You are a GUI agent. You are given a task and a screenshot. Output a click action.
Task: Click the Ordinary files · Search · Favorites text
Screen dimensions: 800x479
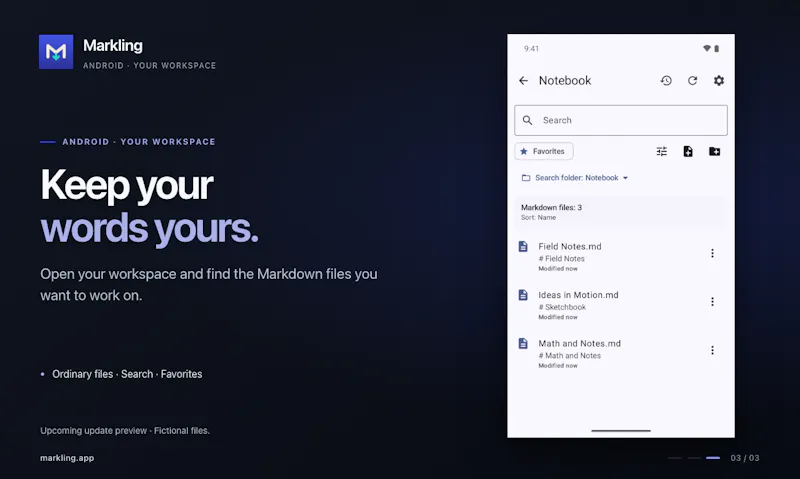click(127, 374)
